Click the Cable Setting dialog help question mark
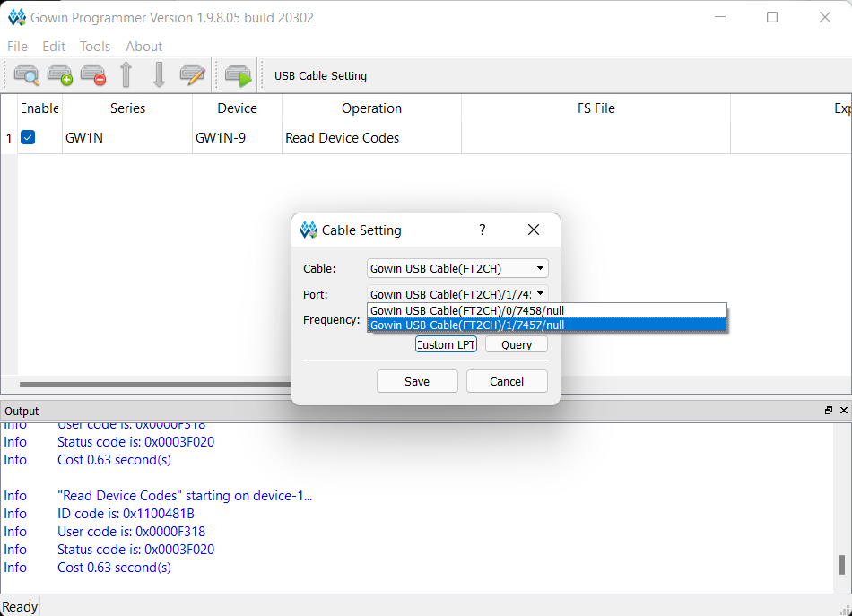Screen dimensions: 852x616 click(482, 230)
